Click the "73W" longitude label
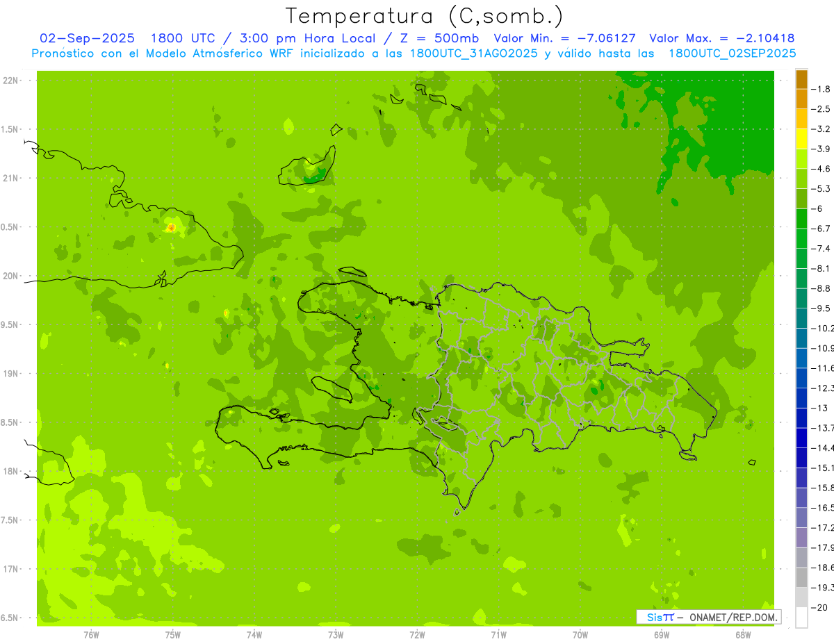834x644 pixels. pyautogui.click(x=336, y=635)
